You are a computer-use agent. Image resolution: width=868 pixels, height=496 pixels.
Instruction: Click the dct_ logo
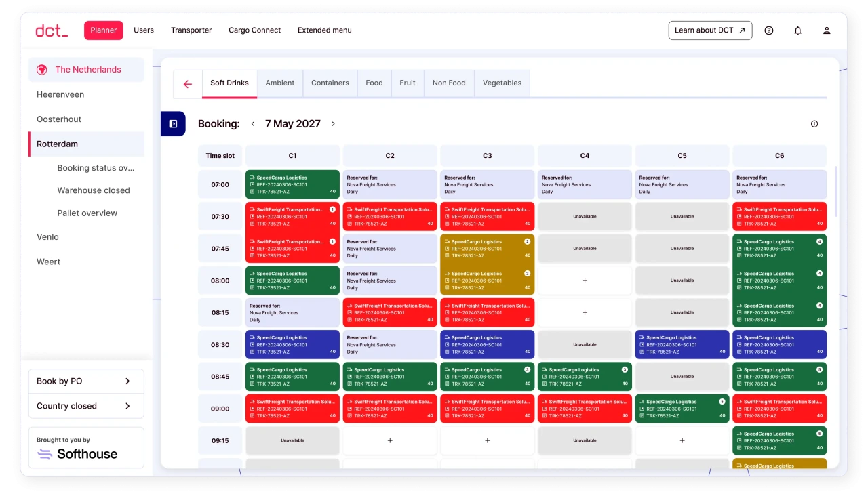(52, 30)
